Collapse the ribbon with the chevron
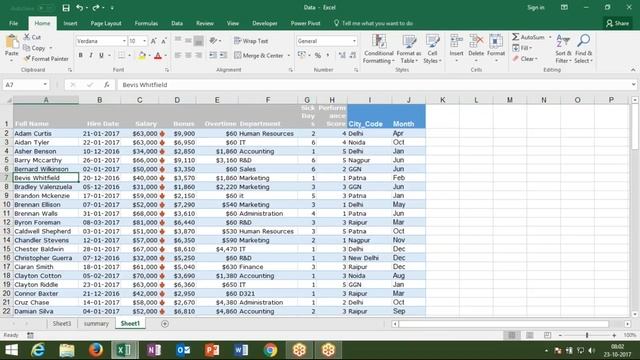640x360 pixels. pos(633,70)
